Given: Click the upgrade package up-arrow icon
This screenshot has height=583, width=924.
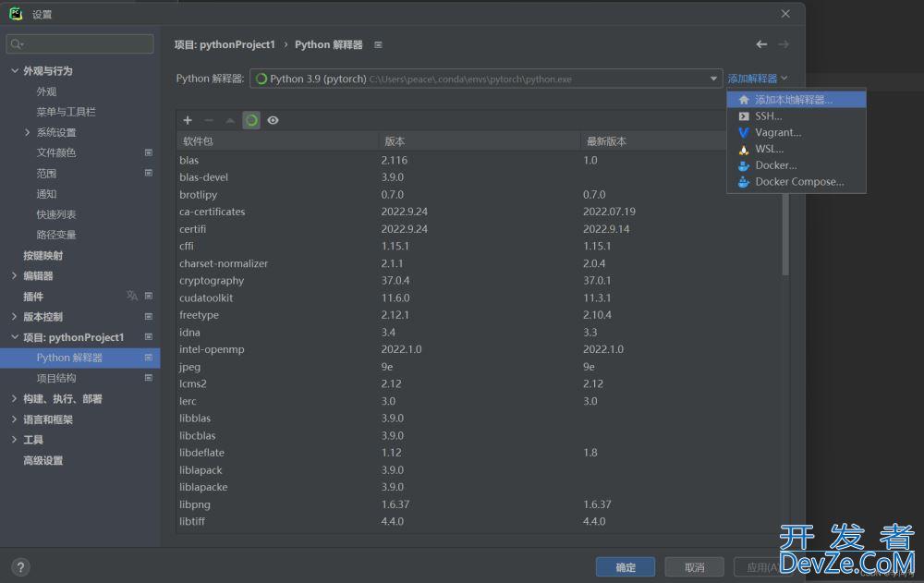Looking at the screenshot, I should coord(230,120).
